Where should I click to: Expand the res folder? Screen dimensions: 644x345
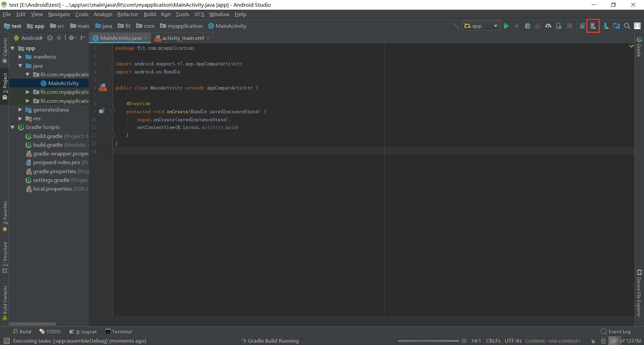coord(20,118)
